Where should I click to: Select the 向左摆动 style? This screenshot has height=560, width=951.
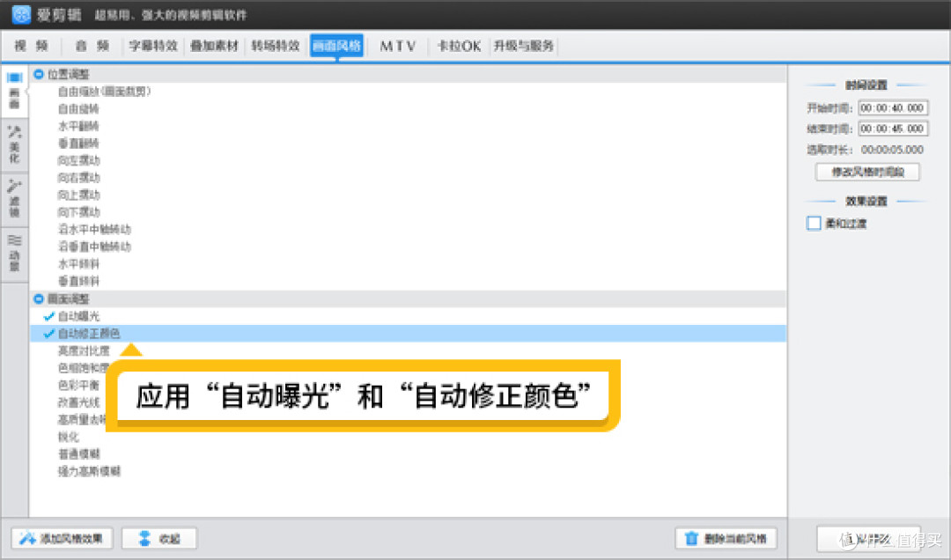(x=79, y=161)
